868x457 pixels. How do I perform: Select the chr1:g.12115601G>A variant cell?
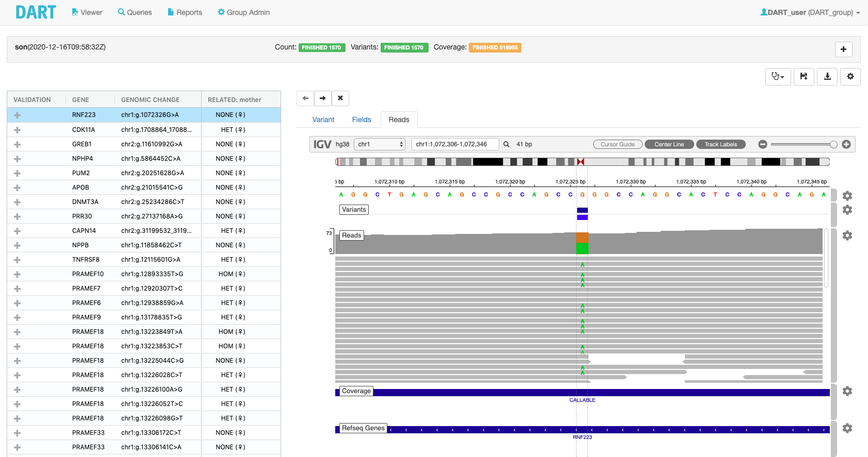pos(151,260)
